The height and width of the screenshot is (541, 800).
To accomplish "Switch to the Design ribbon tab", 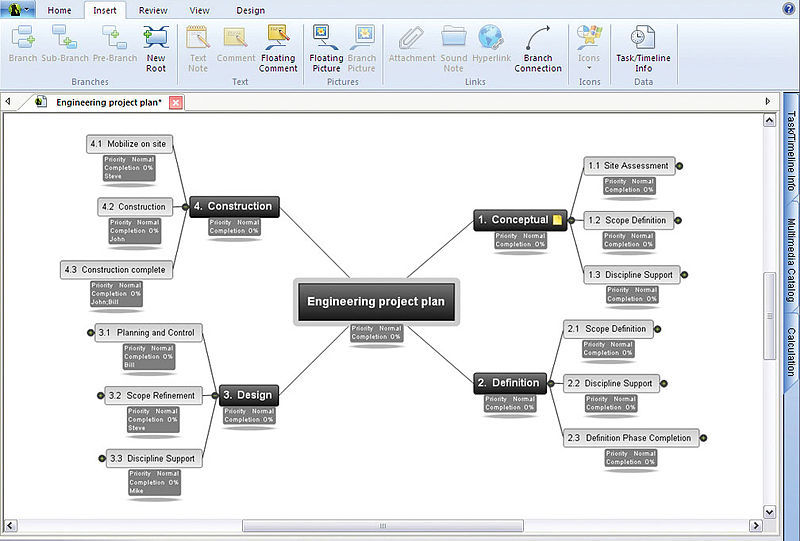I will point(250,10).
